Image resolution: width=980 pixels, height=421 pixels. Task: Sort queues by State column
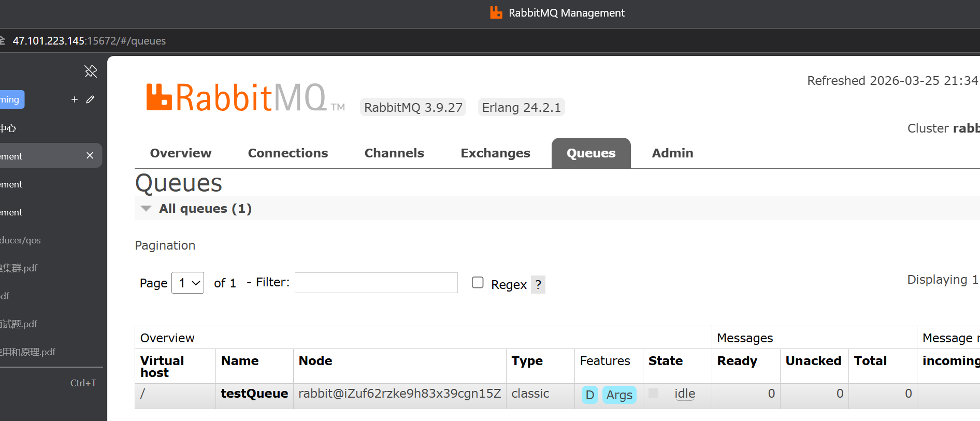coord(666,361)
